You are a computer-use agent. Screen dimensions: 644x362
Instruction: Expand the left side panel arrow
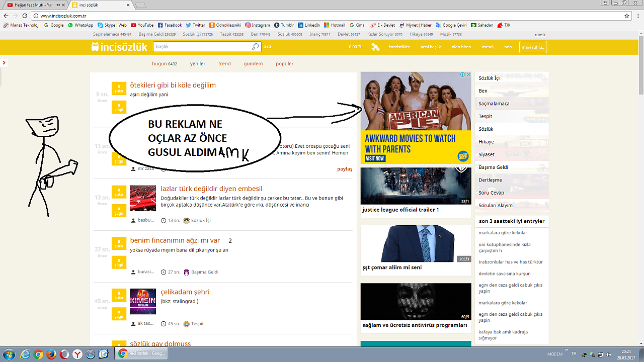coord(4,63)
